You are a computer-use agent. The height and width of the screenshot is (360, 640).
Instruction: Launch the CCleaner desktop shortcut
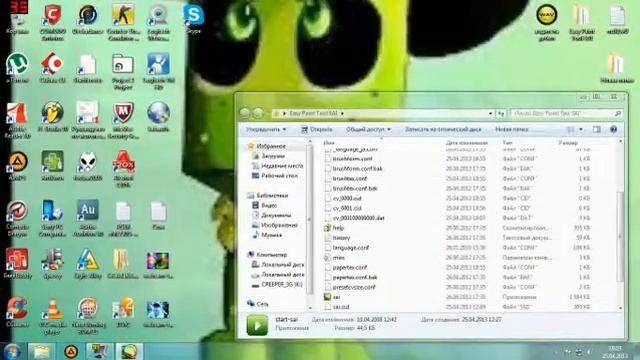pyautogui.click(x=17, y=312)
